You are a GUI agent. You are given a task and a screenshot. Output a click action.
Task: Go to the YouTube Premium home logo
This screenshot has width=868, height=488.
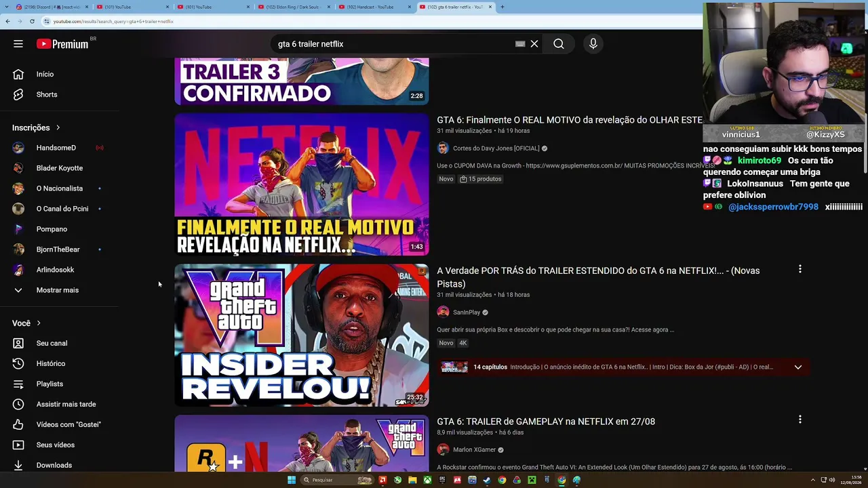pos(62,44)
